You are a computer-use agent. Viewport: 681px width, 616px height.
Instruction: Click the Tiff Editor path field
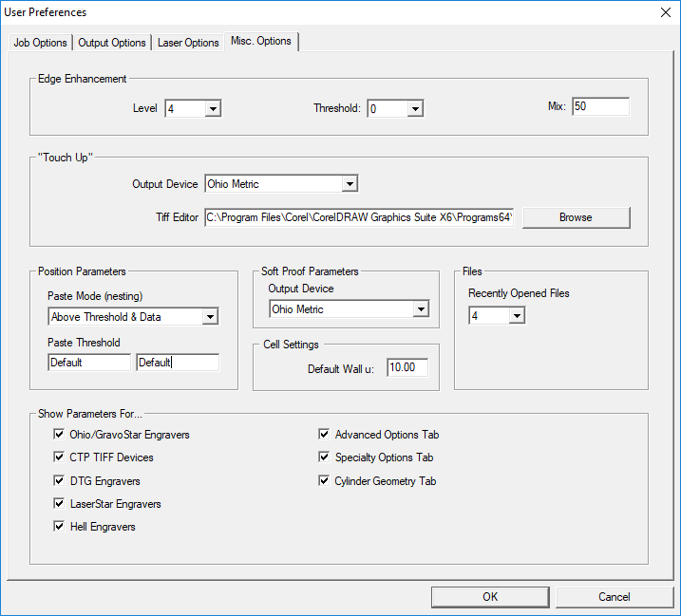pos(360,217)
